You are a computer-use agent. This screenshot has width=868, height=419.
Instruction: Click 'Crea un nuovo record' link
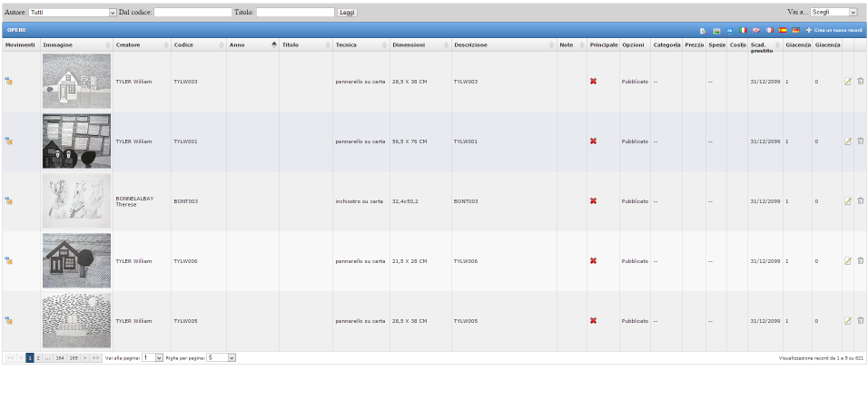pyautogui.click(x=835, y=30)
